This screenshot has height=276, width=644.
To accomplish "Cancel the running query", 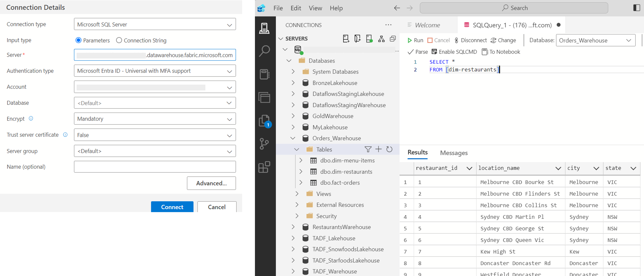I will (438, 40).
